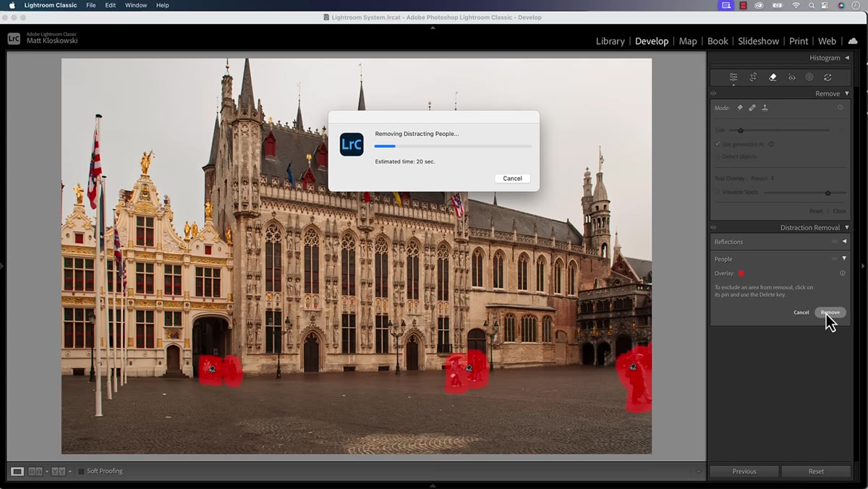Viewport: 868px width, 489px height.
Task: Click the LrC logo in identity plate
Action: 14,38
